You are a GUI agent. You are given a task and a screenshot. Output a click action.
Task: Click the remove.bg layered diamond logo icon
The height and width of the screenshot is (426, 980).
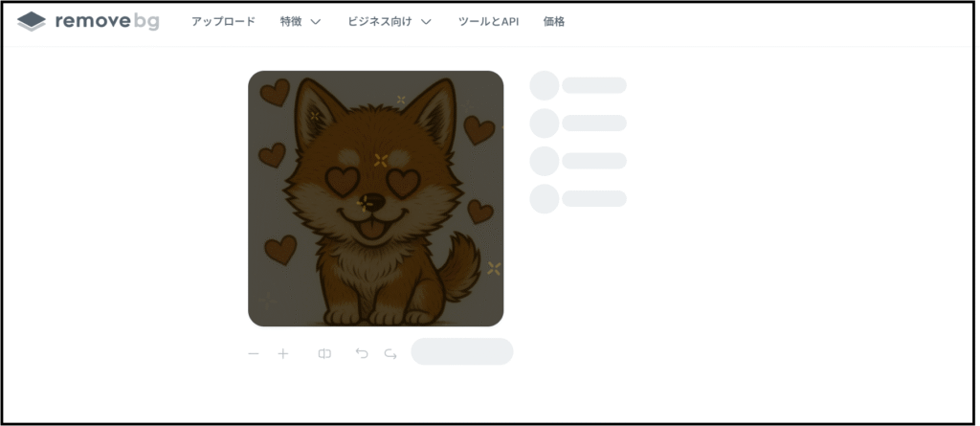pyautogui.click(x=32, y=21)
